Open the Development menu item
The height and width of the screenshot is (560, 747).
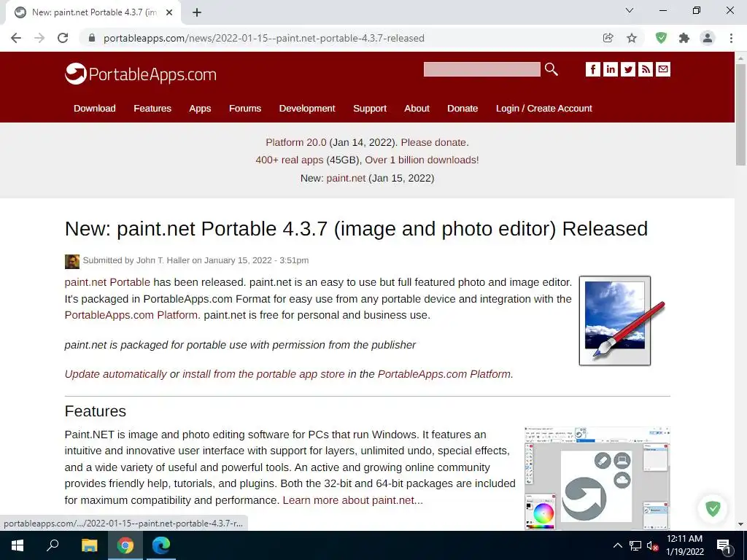[x=307, y=109]
